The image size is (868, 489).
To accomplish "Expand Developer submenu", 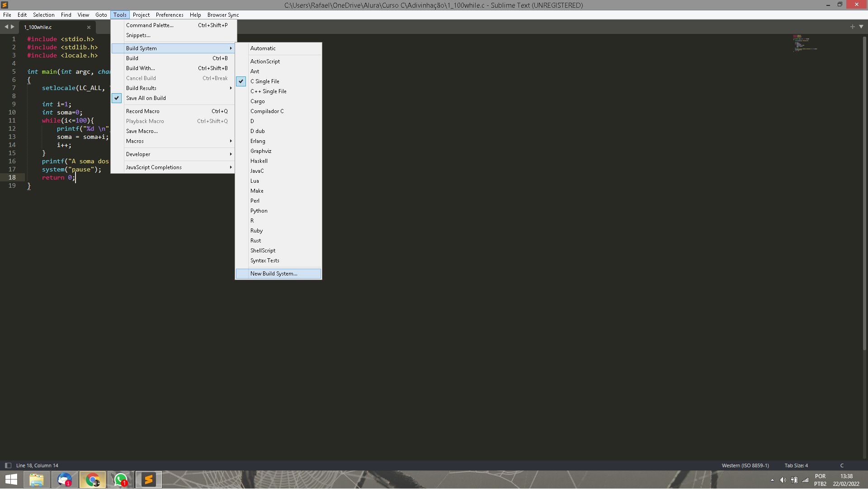I will 174,154.
